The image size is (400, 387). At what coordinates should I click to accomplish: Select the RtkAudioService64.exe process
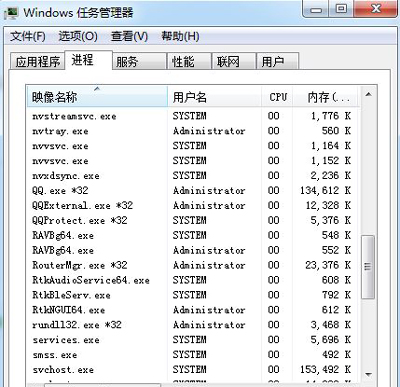click(193, 280)
